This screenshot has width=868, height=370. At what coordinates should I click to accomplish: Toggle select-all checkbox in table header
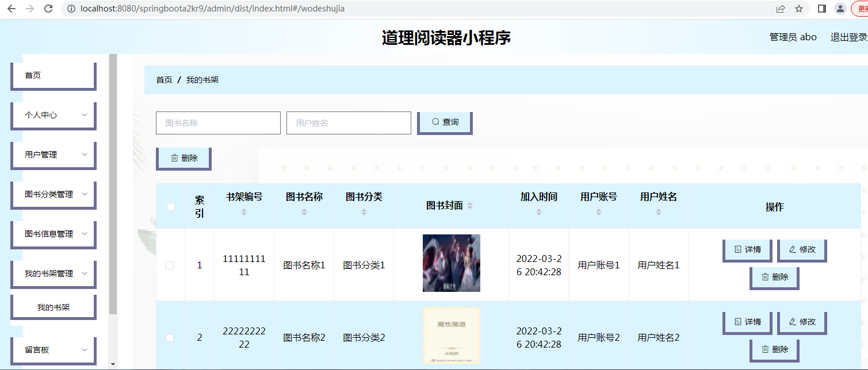pyautogui.click(x=170, y=207)
